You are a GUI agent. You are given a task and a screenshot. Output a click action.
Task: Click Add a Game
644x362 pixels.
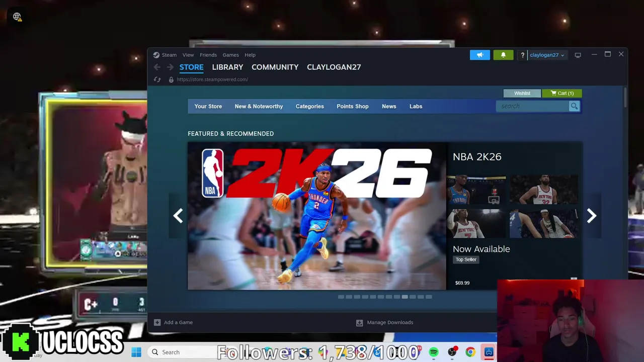(174, 322)
